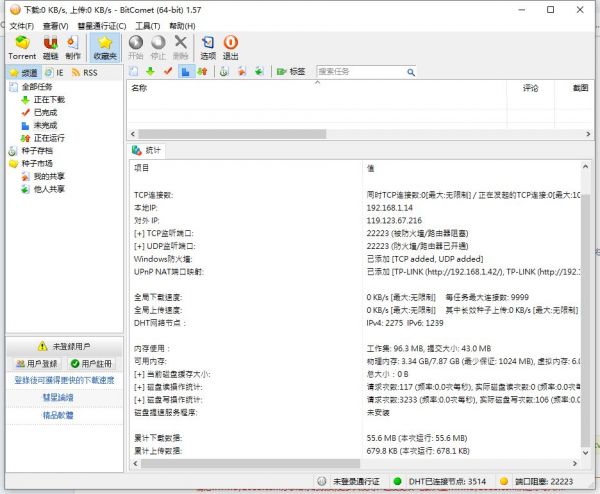Click the 评论 column header
This screenshot has width=600, height=494.
[x=530, y=88]
